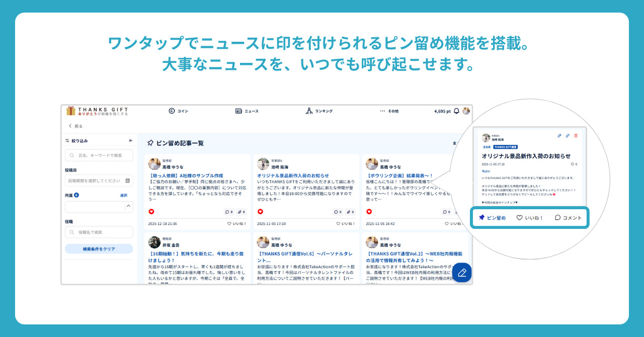Click the user avatar in top right
This screenshot has height=337, width=644.
[x=466, y=111]
